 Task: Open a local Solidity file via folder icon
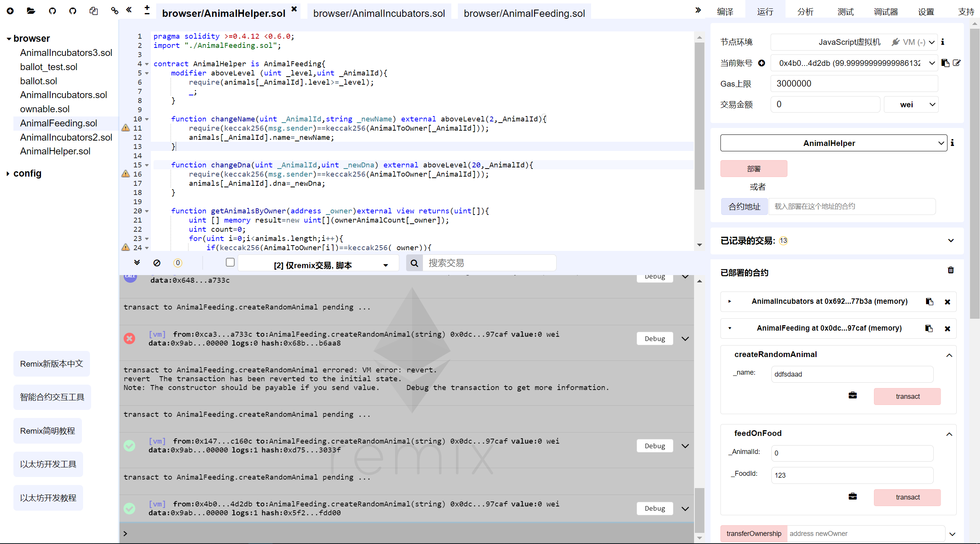[31, 11]
